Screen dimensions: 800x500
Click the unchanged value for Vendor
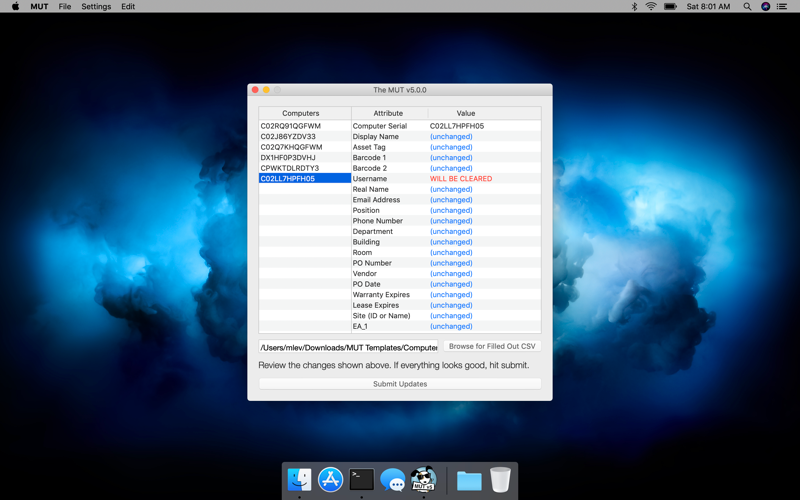tap(451, 273)
